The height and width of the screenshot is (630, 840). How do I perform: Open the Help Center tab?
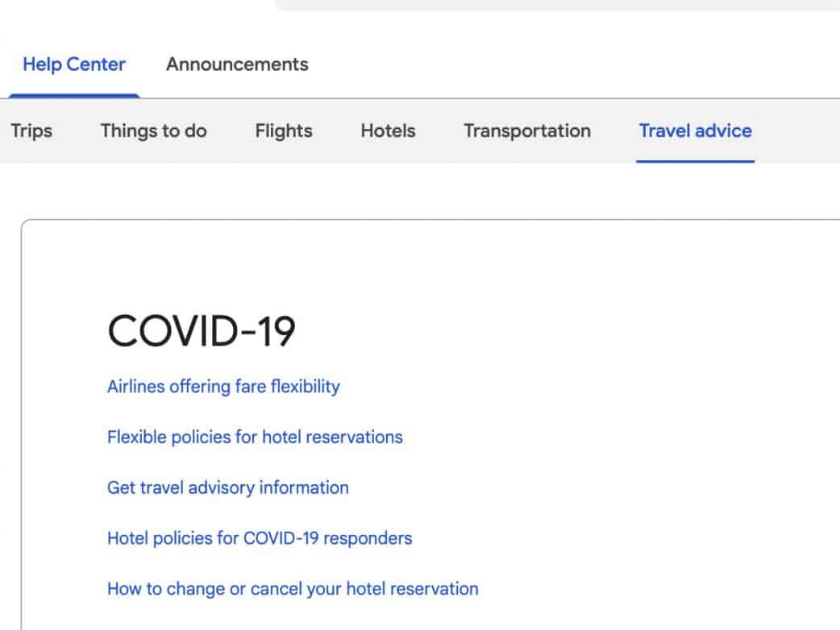(x=73, y=64)
